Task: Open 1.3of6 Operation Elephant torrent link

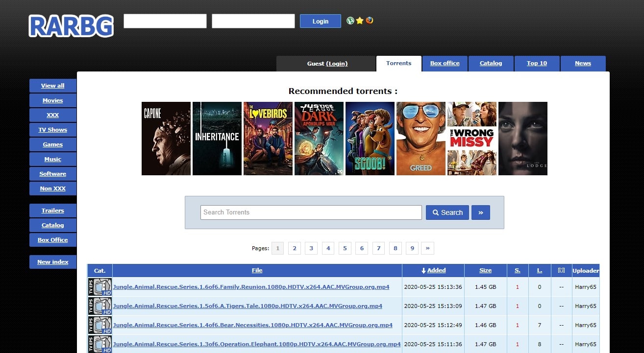Action: [x=257, y=344]
